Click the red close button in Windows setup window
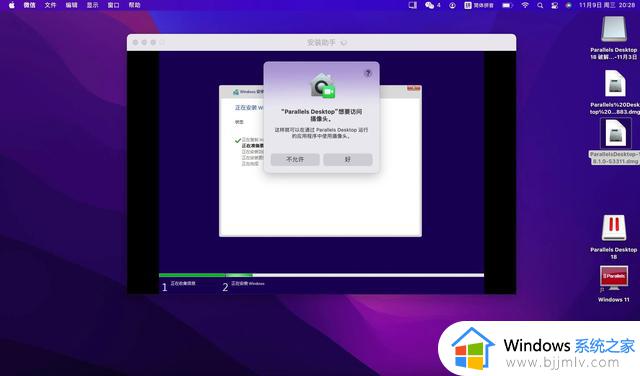The height and width of the screenshot is (376, 640). [413, 88]
